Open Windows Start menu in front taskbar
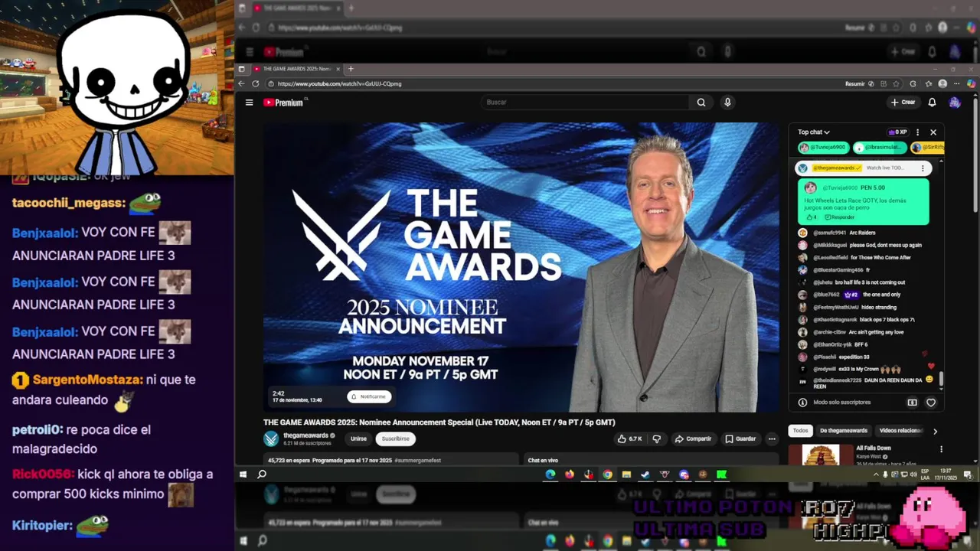Screen dimensions: 980x551 coord(243,474)
